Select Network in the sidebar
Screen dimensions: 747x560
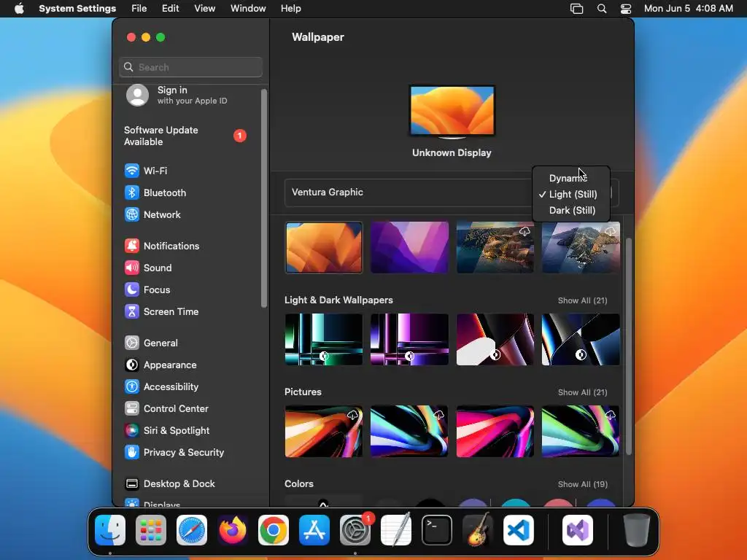tap(152, 214)
